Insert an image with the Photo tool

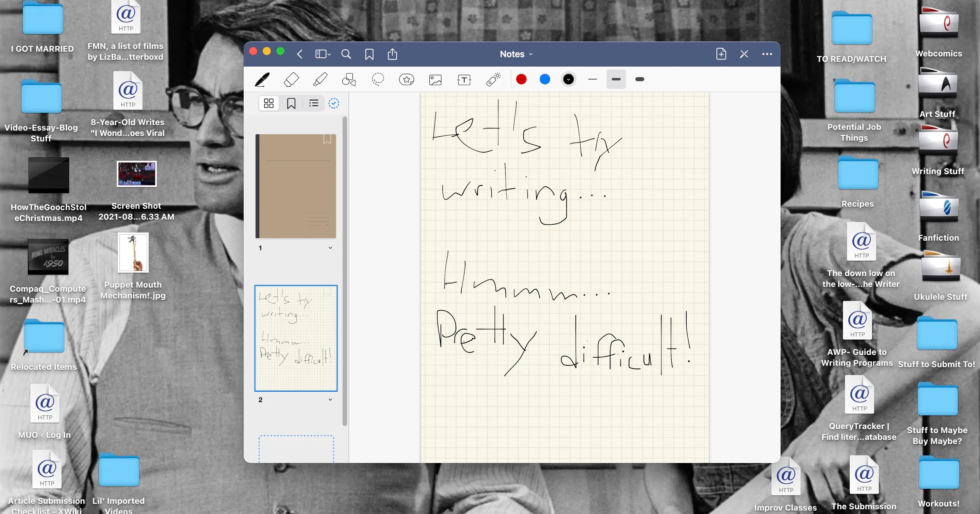[x=436, y=80]
